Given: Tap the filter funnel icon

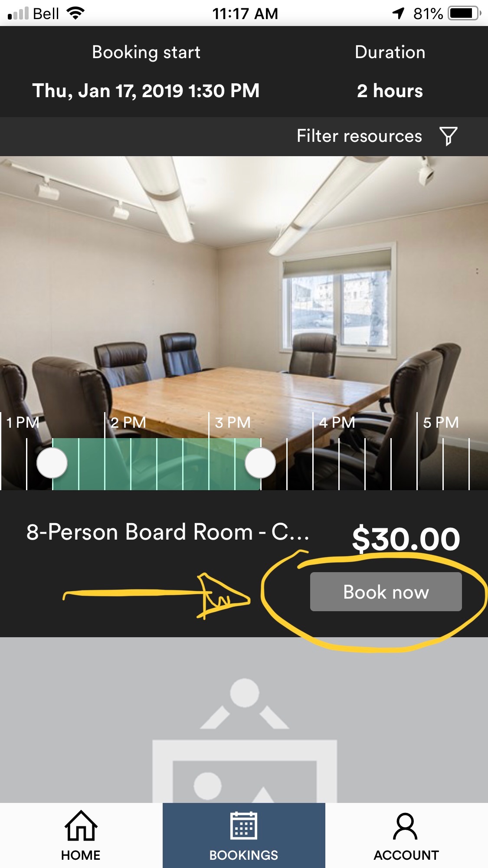Looking at the screenshot, I should tap(449, 136).
